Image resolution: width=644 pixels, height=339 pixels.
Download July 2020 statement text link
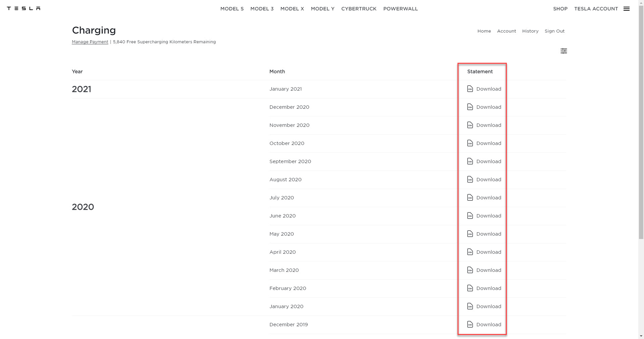(x=489, y=198)
